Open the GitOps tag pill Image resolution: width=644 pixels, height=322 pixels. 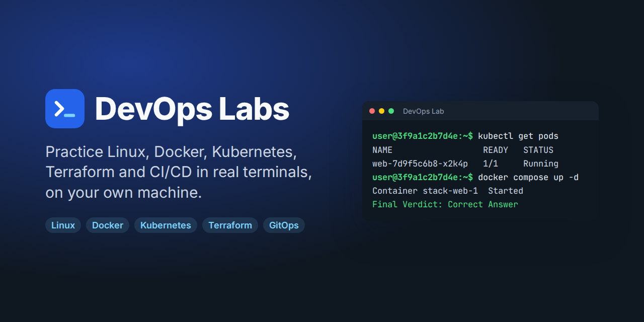284,225
